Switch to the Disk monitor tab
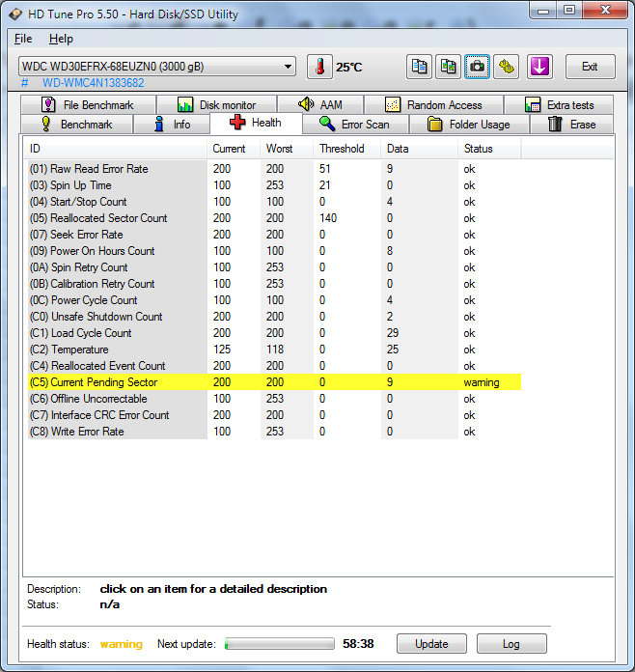The width and height of the screenshot is (635, 672). click(216, 105)
